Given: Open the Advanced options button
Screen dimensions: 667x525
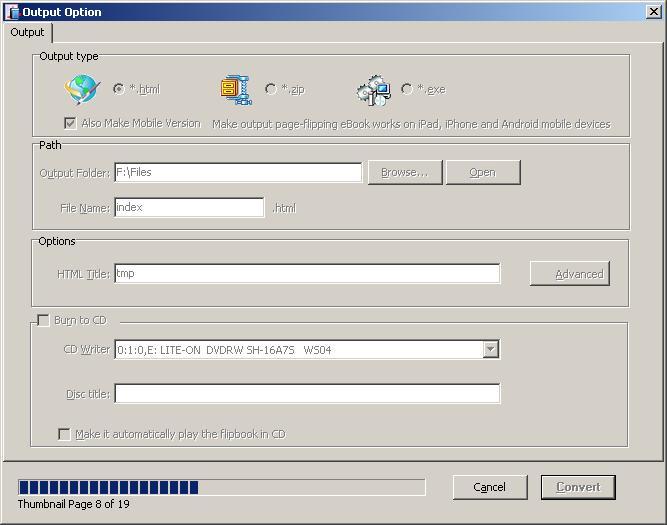Looking at the screenshot, I should (x=570, y=274).
